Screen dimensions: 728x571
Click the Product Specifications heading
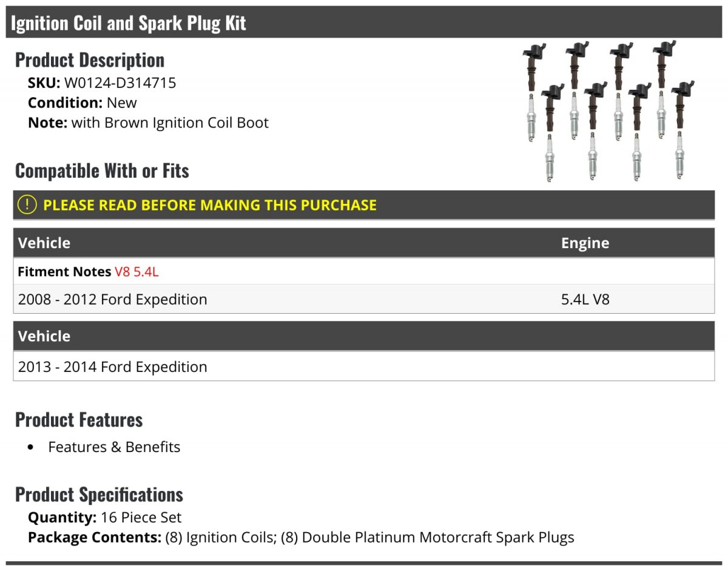[99, 495]
